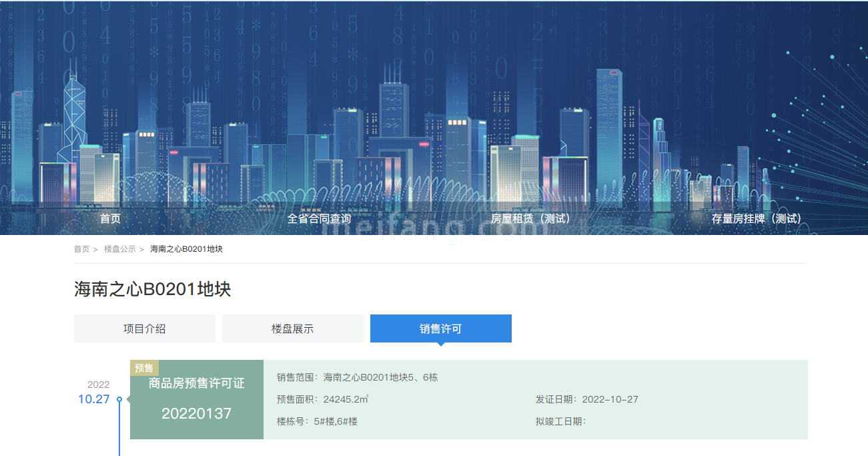Click the 拟竣工日期 label
This screenshot has width=868, height=456.
[560, 421]
